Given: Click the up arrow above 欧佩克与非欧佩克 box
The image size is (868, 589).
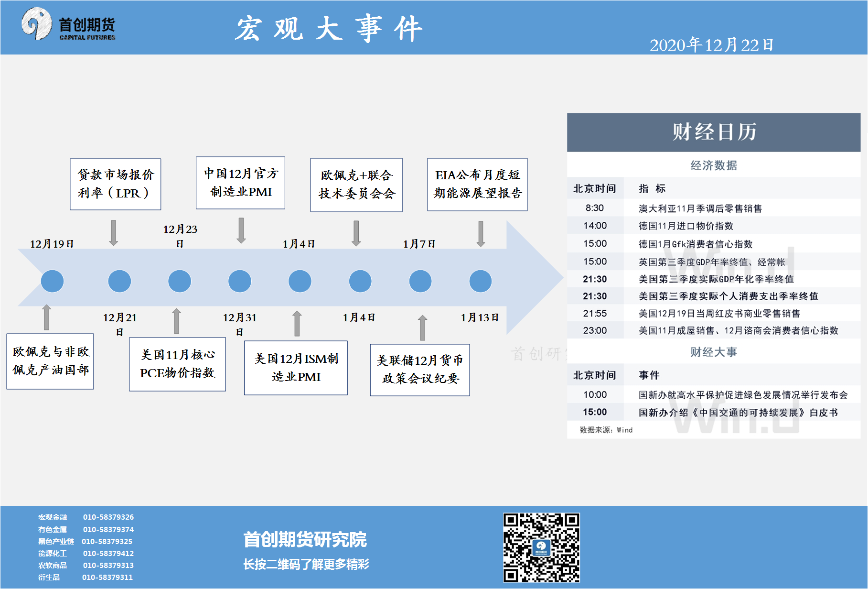Looking at the screenshot, I should tap(47, 317).
